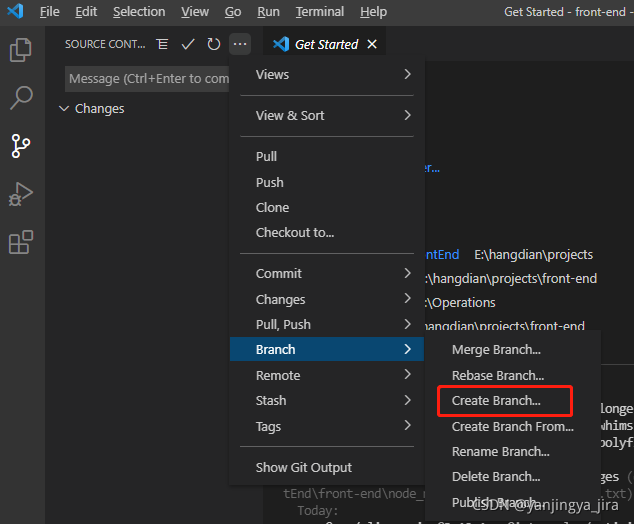Select the Get Started tab
634x524 pixels.
pos(325,44)
